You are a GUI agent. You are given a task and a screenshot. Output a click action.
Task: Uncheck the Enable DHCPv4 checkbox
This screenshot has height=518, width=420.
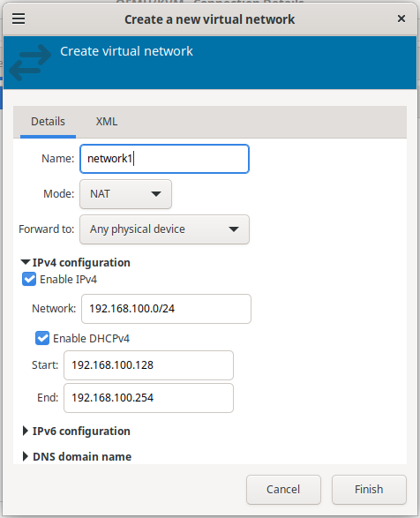click(42, 338)
